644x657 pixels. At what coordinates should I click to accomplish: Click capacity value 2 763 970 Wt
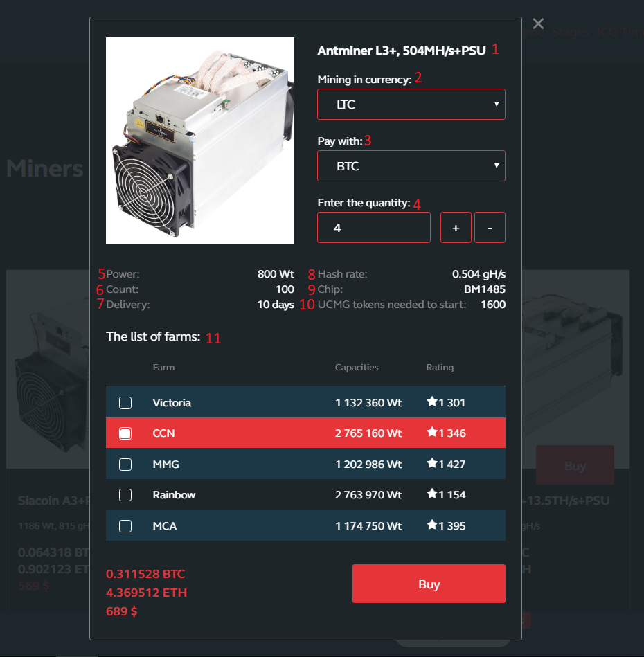point(368,495)
